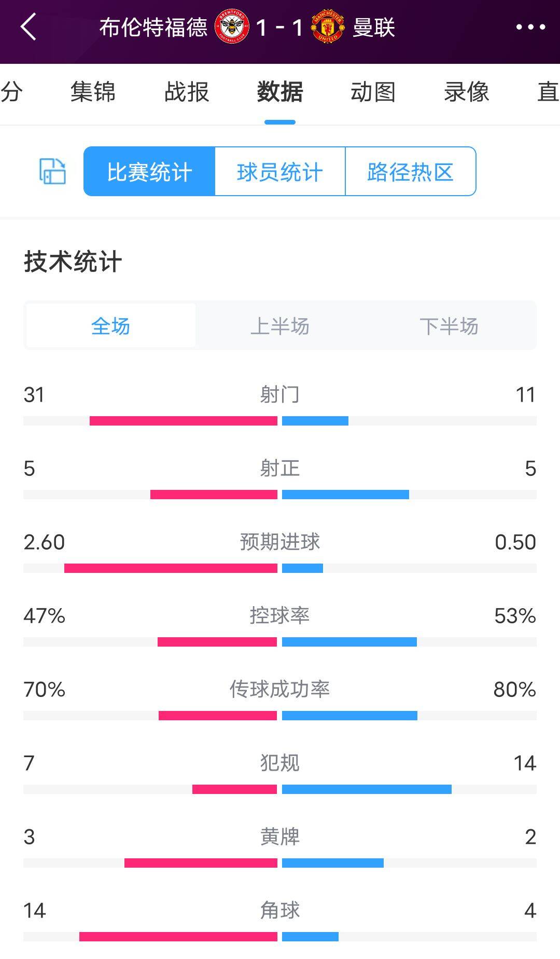Tap the 曼联 team name
The image size is (560, 959).
374,27
